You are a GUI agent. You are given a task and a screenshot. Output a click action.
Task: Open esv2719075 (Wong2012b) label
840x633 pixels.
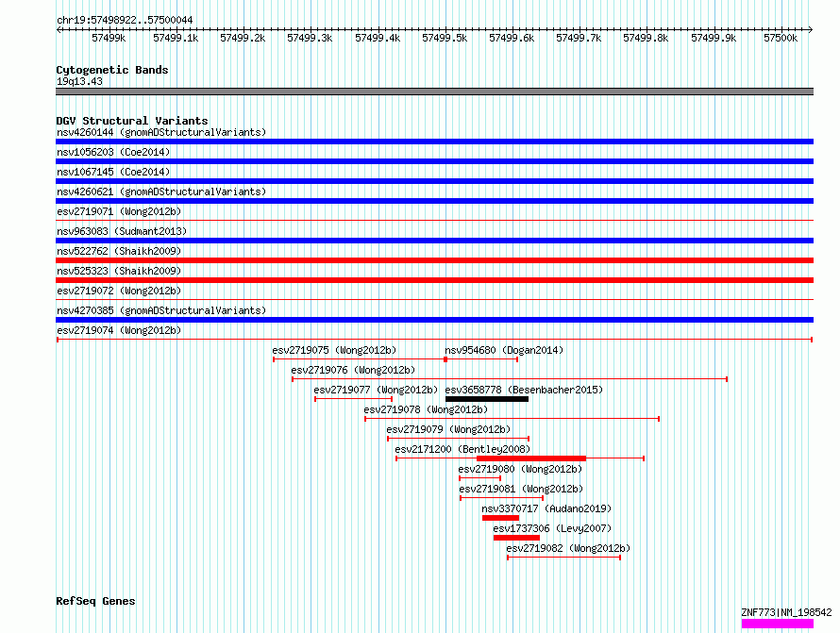coord(334,350)
